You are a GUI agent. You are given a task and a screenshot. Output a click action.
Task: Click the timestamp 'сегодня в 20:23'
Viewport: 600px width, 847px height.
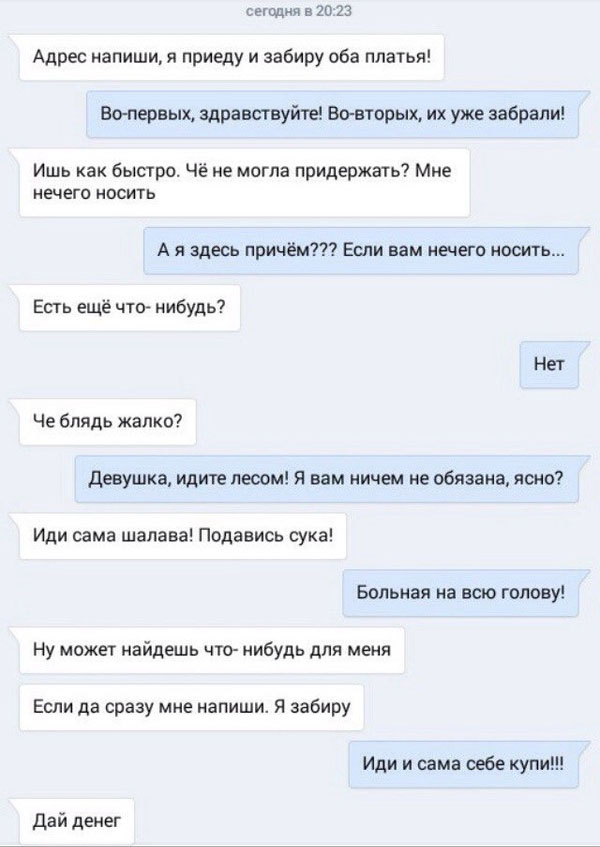pos(299,11)
